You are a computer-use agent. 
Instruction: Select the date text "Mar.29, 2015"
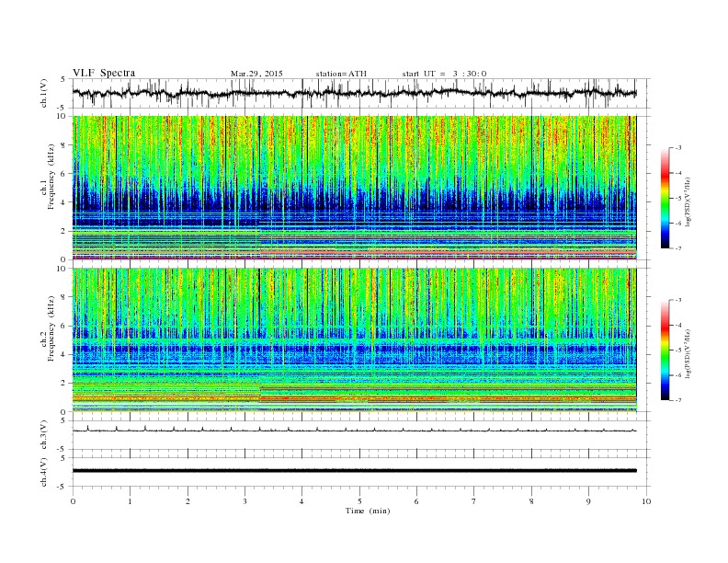click(x=256, y=74)
